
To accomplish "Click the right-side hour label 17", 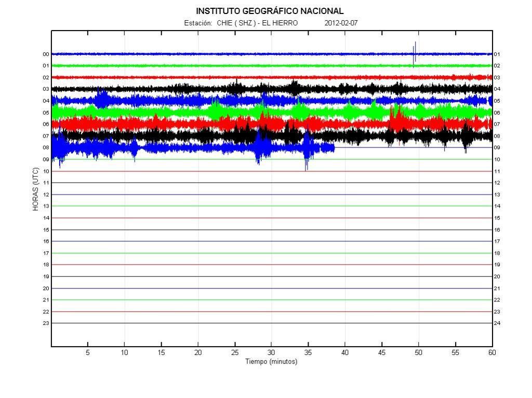I will [x=497, y=241].
